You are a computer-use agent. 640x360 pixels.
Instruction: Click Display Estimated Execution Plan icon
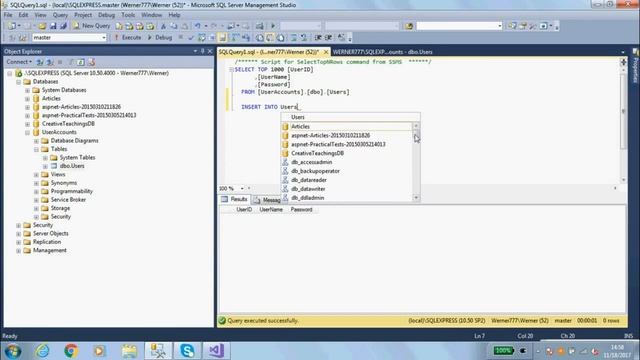click(202, 38)
